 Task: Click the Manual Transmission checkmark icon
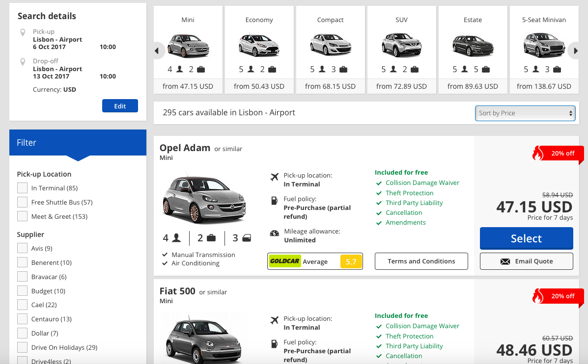pos(165,255)
